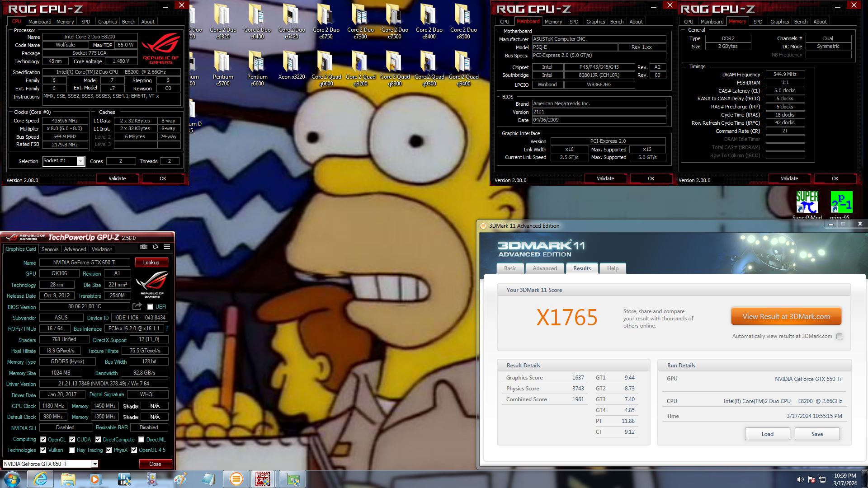Viewport: 868px width, 488px height.
Task: Launch the SuperPiMod desktop shortcut
Action: [807, 205]
